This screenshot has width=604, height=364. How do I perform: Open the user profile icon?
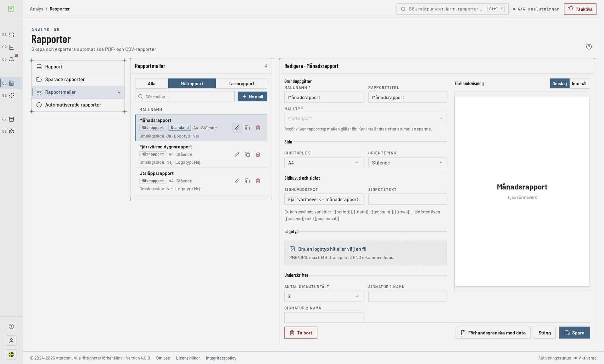click(x=11, y=340)
